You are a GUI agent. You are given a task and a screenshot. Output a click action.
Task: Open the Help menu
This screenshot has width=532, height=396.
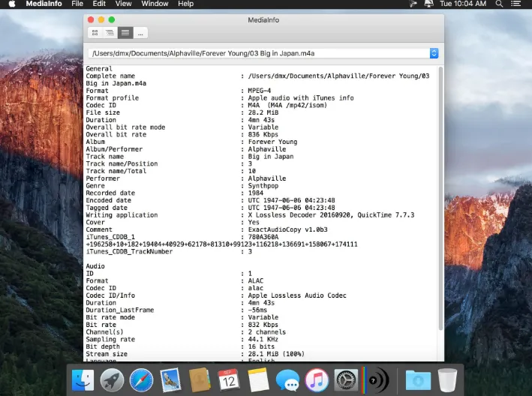[185, 4]
